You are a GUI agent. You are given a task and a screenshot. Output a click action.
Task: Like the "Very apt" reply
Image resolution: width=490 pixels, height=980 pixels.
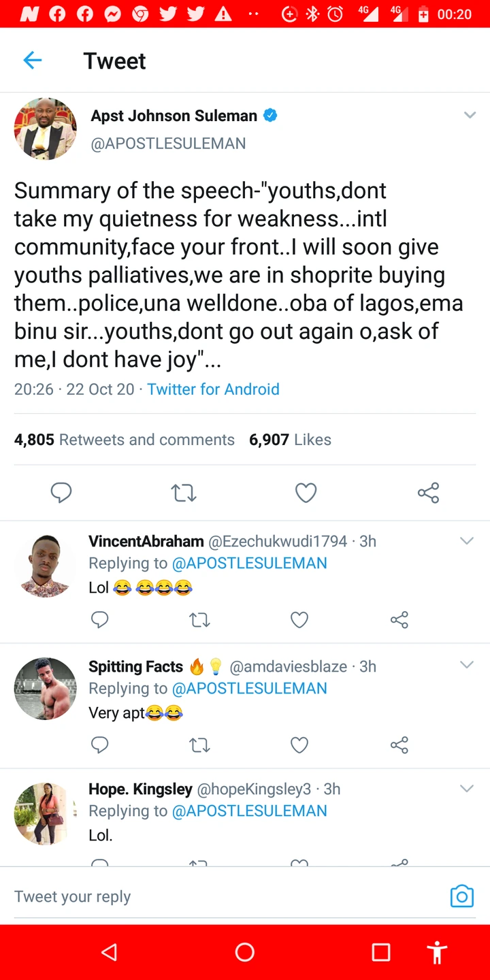tap(299, 745)
